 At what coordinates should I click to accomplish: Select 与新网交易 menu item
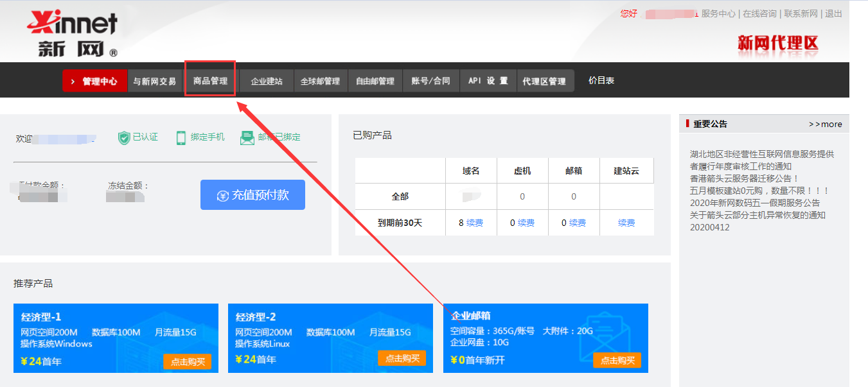point(154,82)
